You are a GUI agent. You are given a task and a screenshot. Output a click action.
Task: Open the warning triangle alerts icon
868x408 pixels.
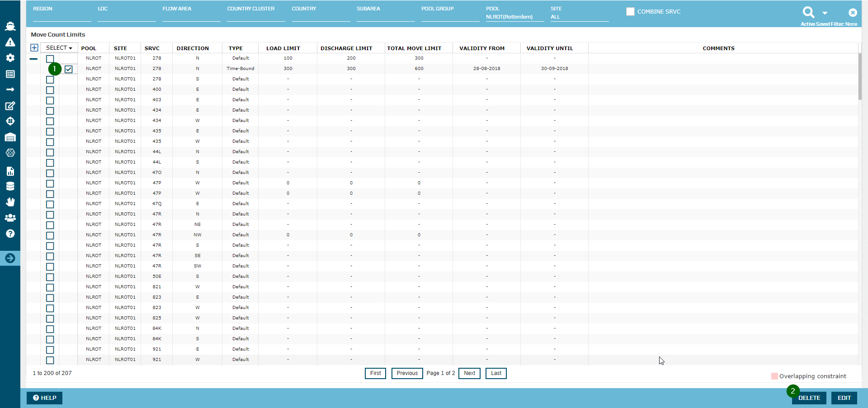pos(10,42)
